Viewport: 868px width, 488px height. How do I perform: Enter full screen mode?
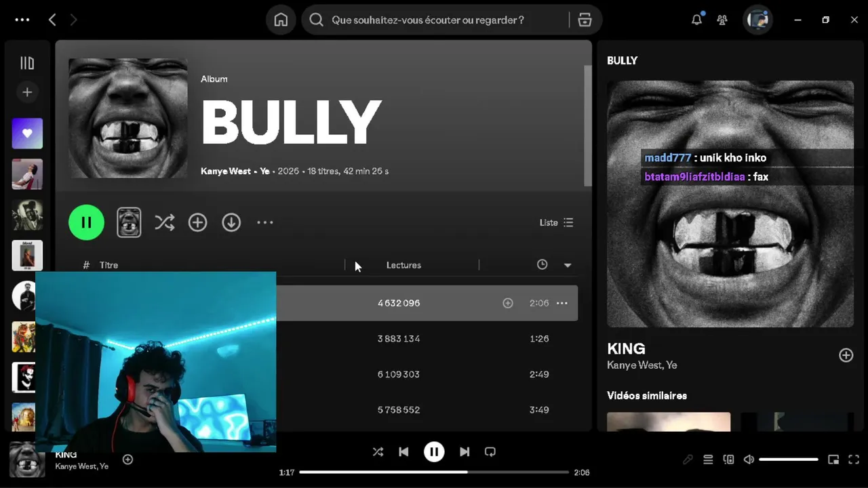(854, 460)
